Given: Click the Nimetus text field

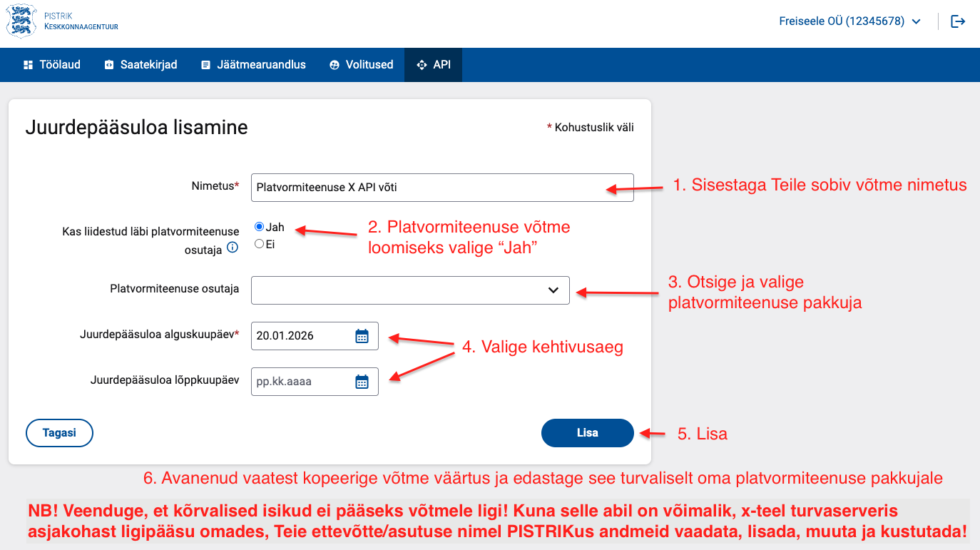Looking at the screenshot, I should (442, 188).
